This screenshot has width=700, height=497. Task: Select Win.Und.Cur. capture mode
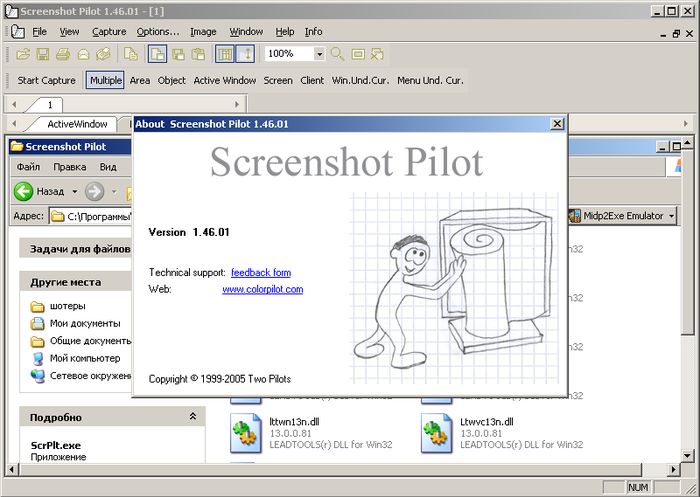[360, 80]
